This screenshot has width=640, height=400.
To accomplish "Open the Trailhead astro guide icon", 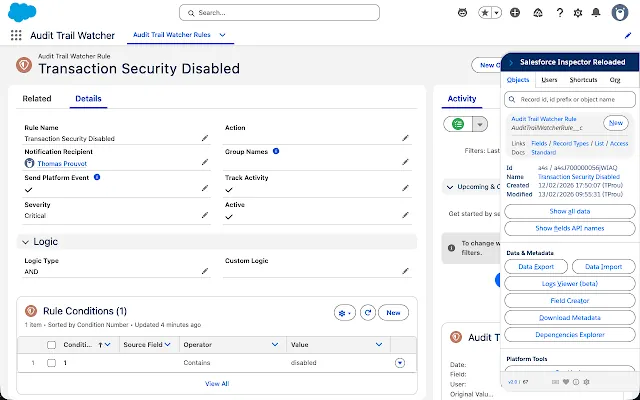I will pos(462,13).
